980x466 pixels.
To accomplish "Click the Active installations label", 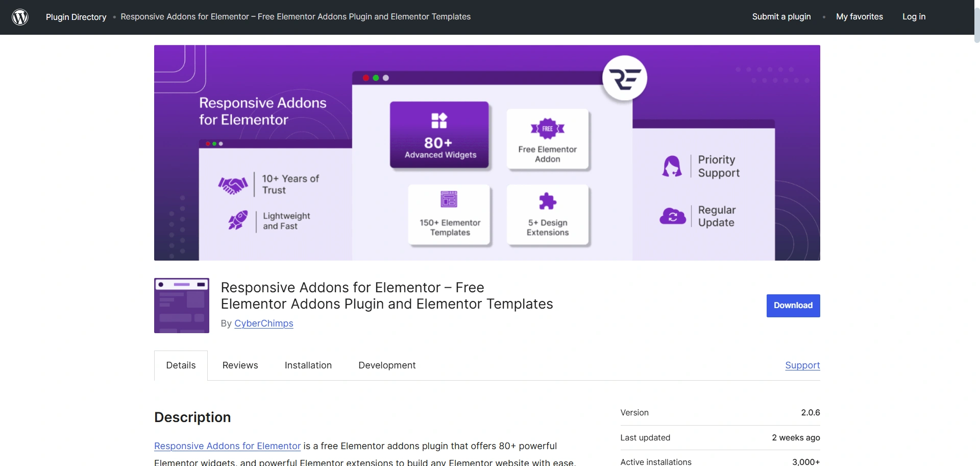I will [656, 462].
